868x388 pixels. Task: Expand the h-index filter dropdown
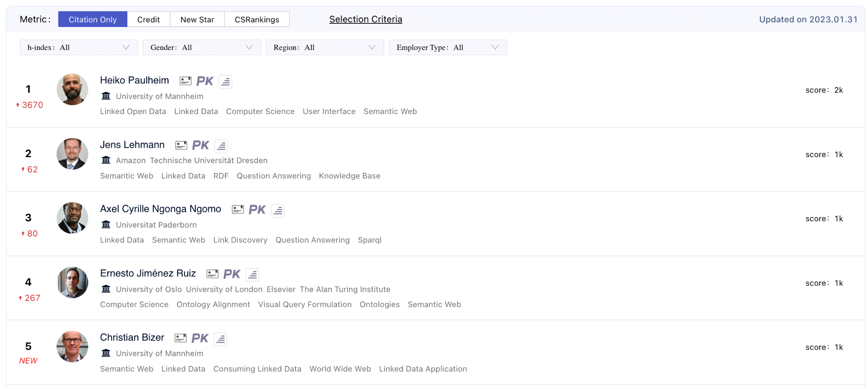pyautogui.click(x=79, y=48)
